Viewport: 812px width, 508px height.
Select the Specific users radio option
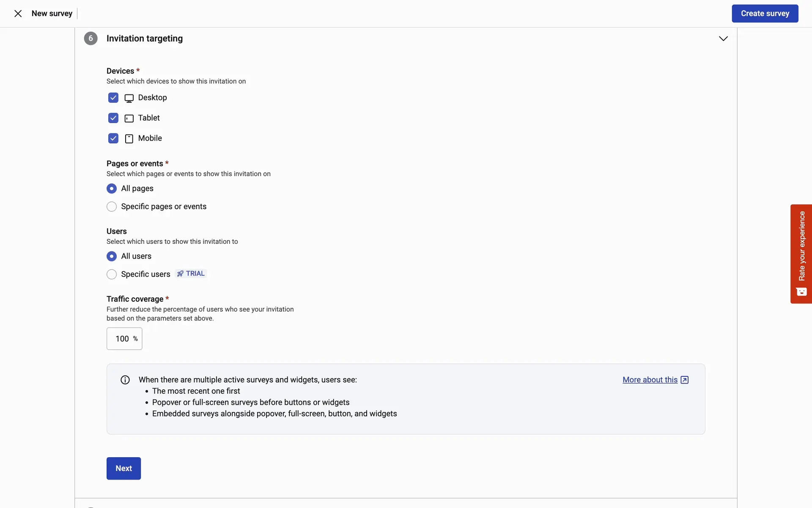112,274
